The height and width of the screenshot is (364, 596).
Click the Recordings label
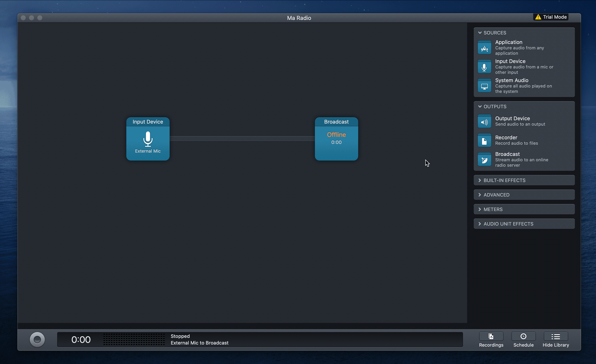[491, 345]
